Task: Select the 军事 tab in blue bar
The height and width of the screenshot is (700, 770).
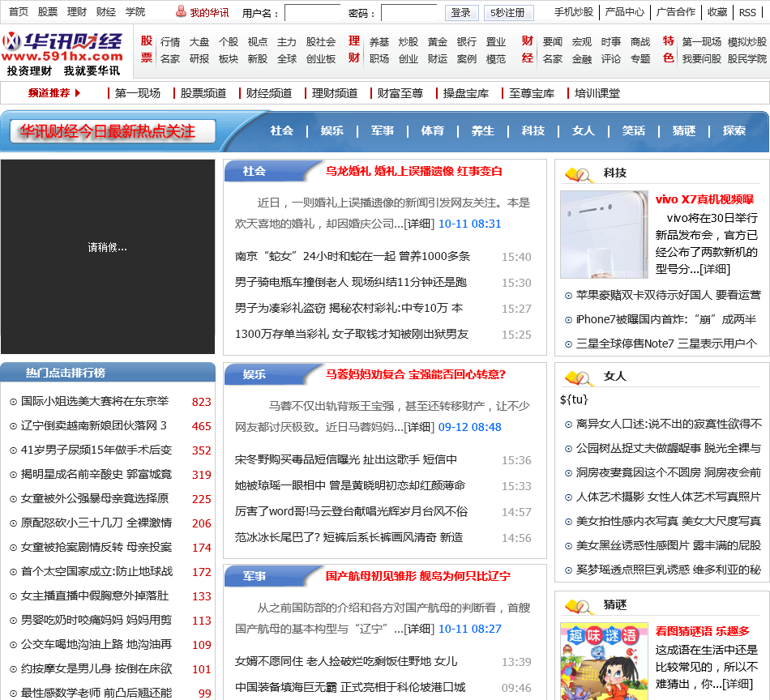Action: (x=383, y=130)
